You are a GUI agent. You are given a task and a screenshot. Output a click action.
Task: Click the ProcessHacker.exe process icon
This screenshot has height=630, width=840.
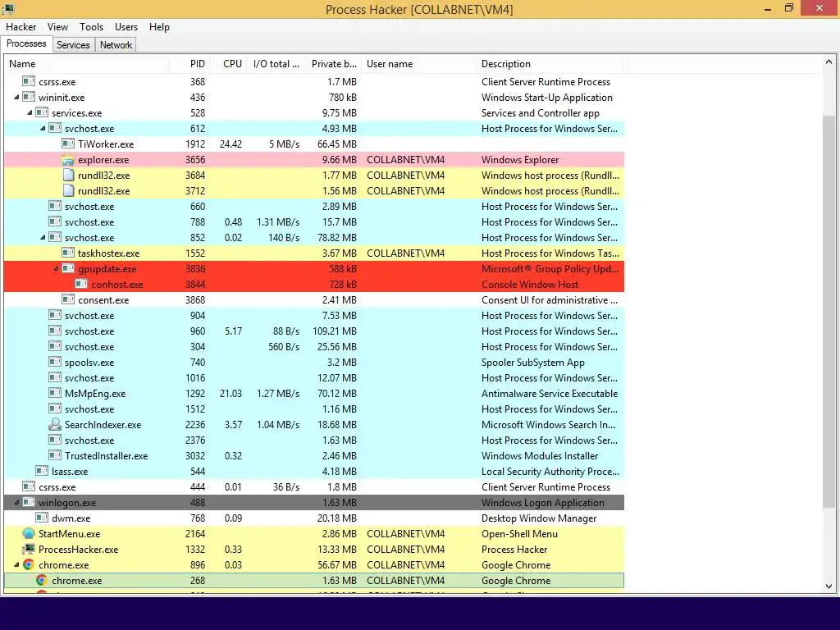click(29, 549)
